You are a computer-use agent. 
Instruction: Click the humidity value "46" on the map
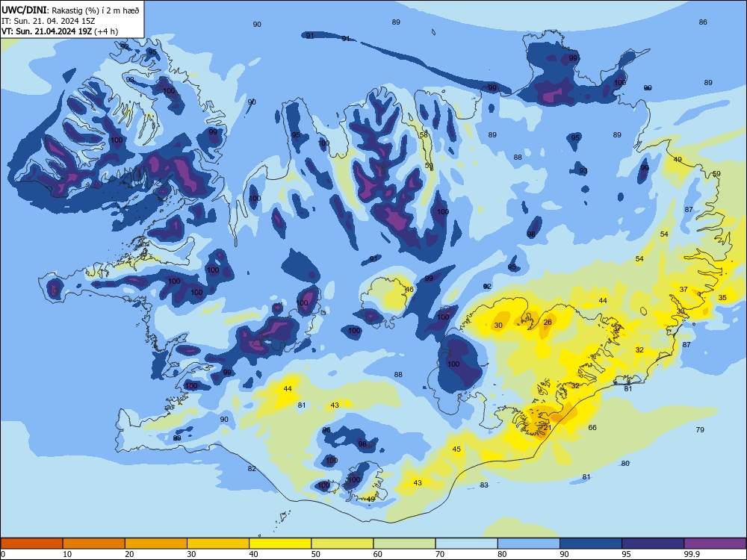click(x=409, y=290)
